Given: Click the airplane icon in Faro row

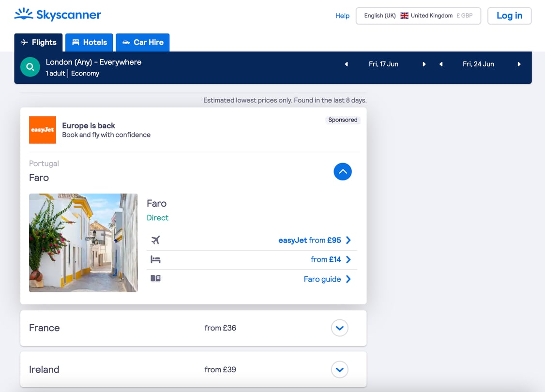Looking at the screenshot, I should pyautogui.click(x=155, y=240).
